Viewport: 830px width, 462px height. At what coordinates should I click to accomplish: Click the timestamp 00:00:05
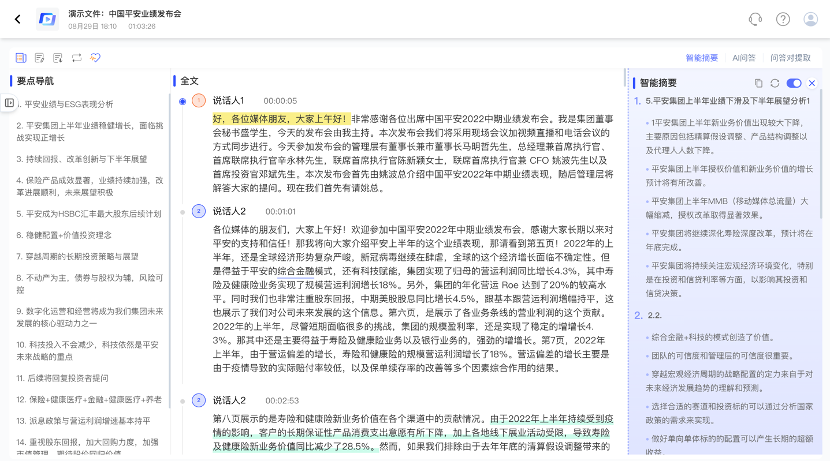(x=280, y=101)
